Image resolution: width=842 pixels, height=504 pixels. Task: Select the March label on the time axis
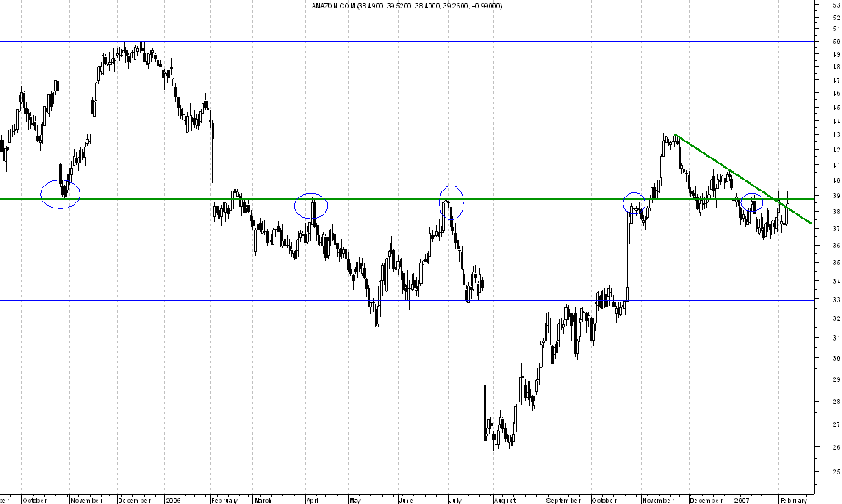(263, 501)
